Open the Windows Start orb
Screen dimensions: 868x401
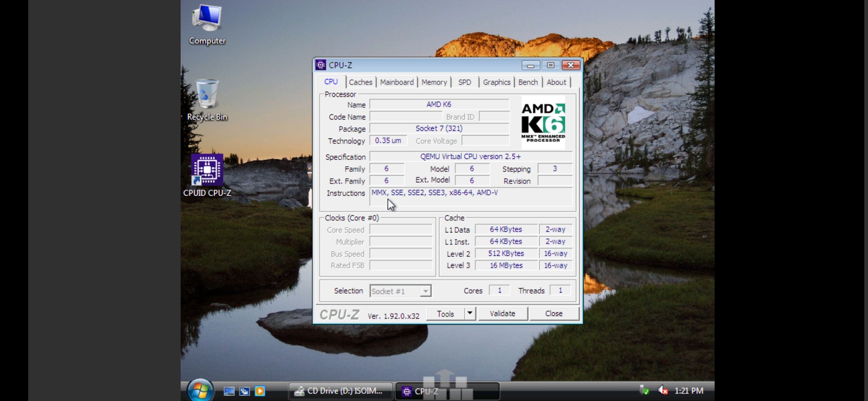point(200,391)
